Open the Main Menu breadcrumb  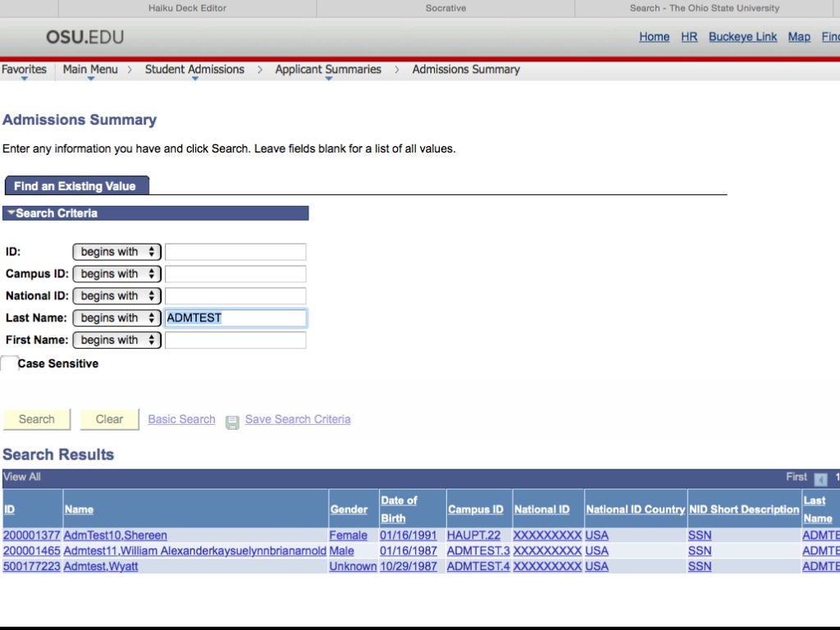tap(90, 70)
